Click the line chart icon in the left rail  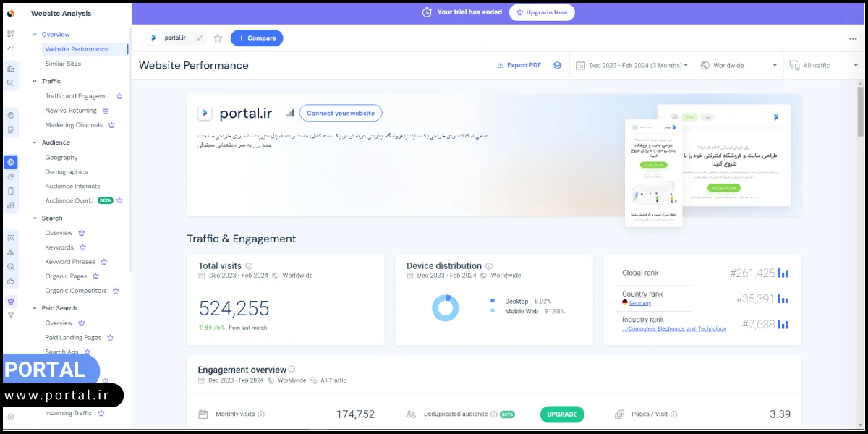(10, 48)
